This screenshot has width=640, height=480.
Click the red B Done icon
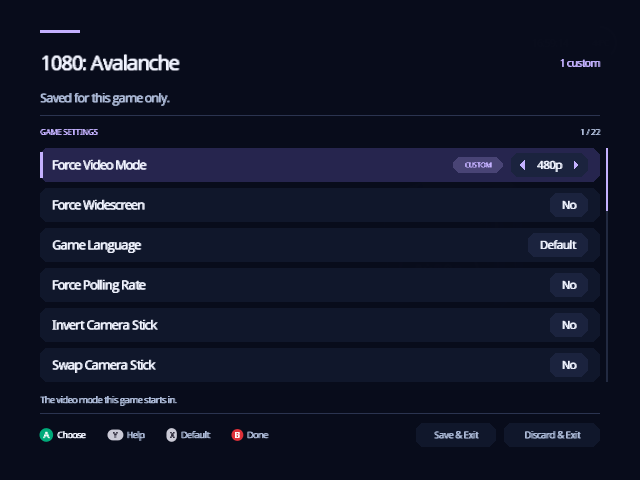237,435
